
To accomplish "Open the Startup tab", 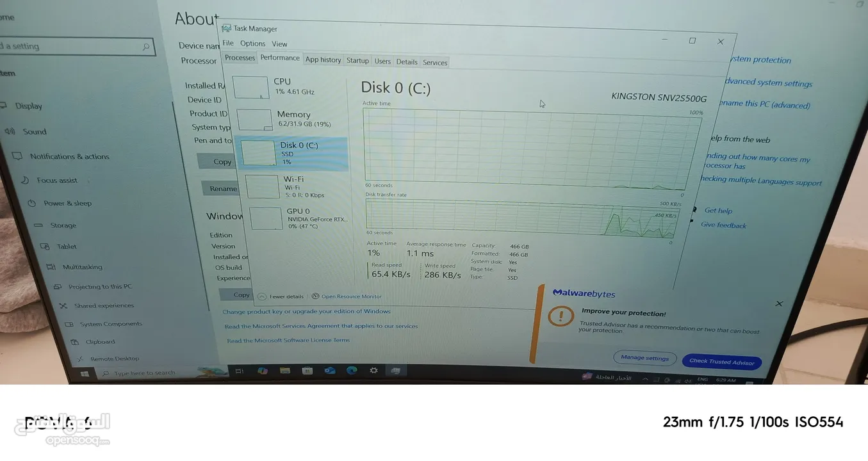I will pyautogui.click(x=357, y=61).
